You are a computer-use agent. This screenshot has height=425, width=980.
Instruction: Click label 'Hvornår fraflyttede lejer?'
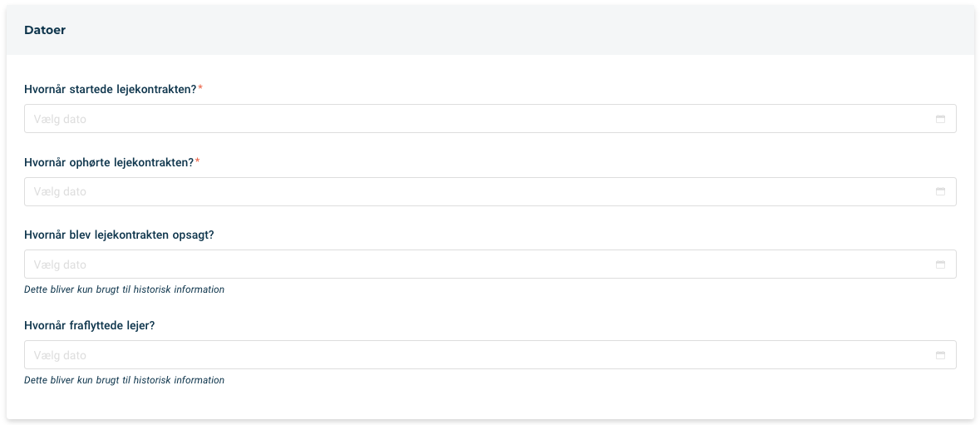click(x=90, y=326)
